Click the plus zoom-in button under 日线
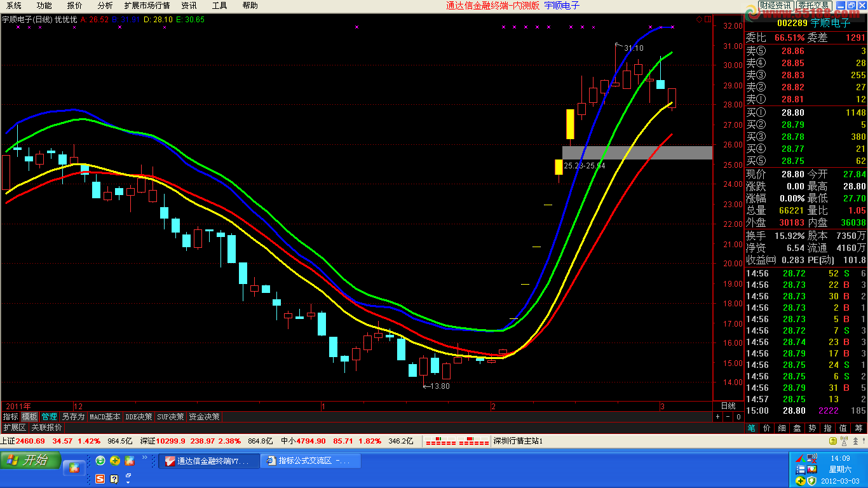Image resolution: width=868 pixels, height=488 pixels. click(x=718, y=417)
